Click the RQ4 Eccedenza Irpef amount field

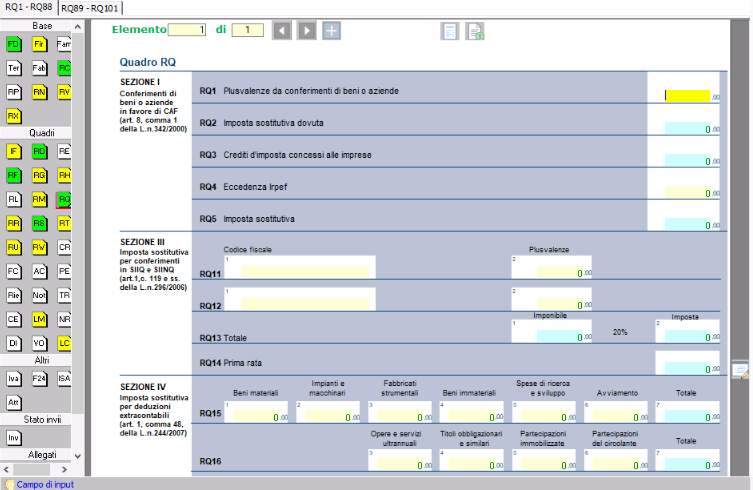(688, 192)
